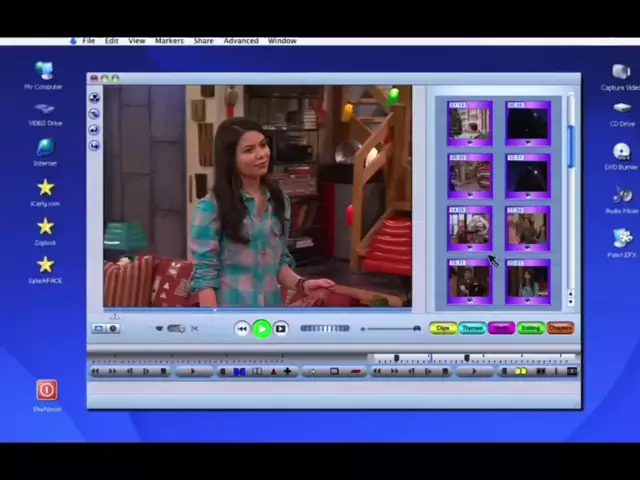This screenshot has width=640, height=480.
Task: Open dropdown arrow under the third-row right clip
Action: [x=528, y=247]
